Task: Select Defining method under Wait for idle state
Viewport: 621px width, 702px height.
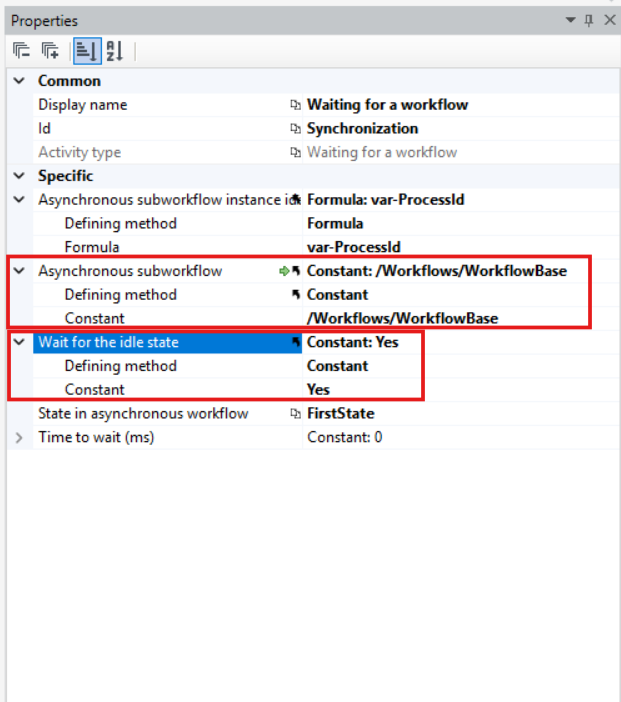Action: point(120,366)
